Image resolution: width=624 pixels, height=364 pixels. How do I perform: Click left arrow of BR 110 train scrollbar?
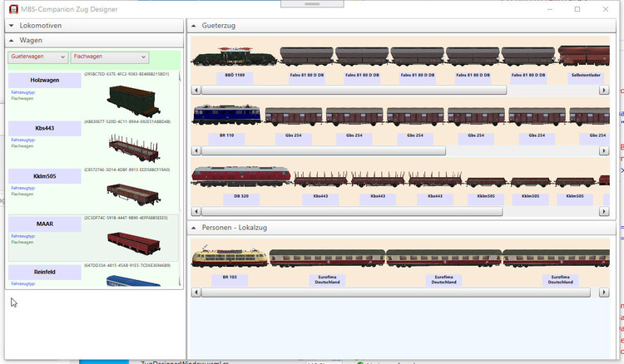coord(196,151)
